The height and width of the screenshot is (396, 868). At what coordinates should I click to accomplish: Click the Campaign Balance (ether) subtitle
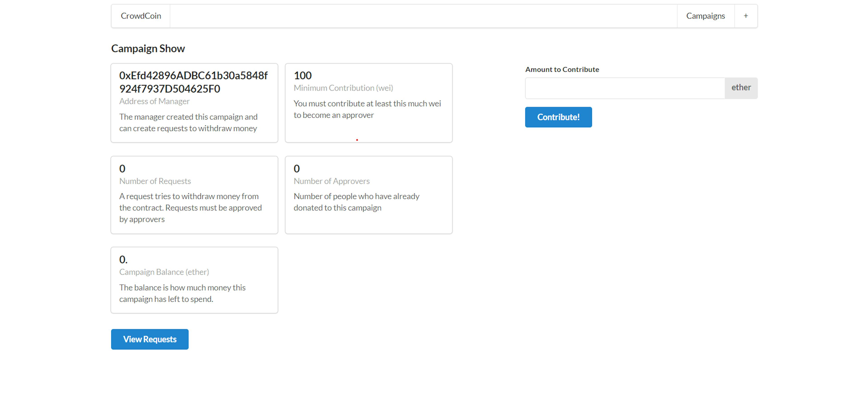[x=164, y=272]
